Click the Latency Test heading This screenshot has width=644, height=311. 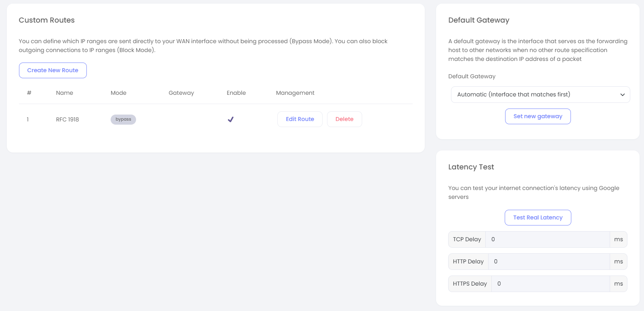tap(471, 167)
